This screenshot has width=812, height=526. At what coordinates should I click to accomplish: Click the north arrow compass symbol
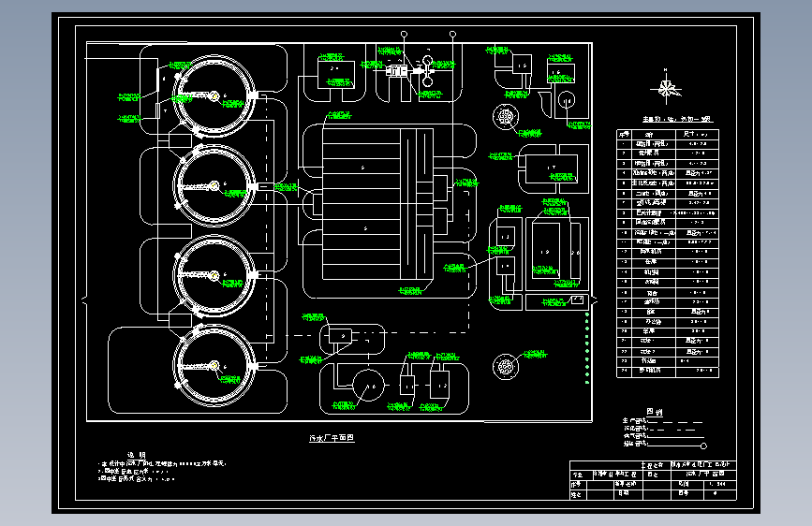[x=666, y=86]
